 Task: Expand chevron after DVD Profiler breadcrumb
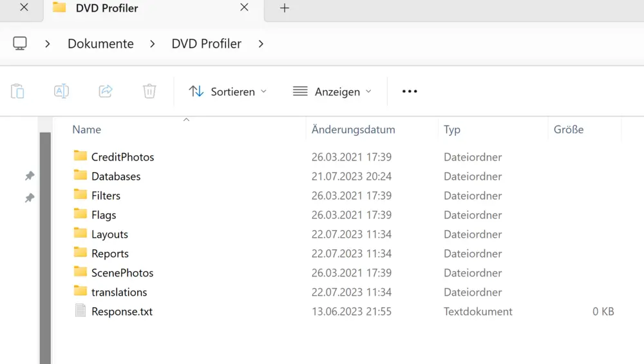(261, 44)
